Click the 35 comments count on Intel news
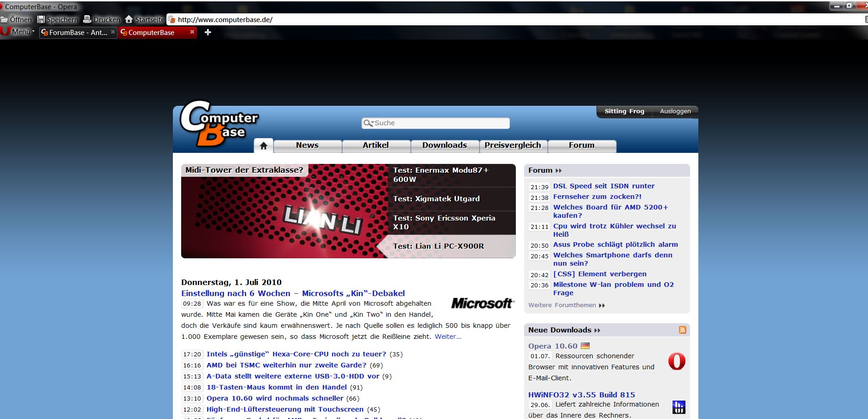The height and width of the screenshot is (419, 868). (396, 355)
